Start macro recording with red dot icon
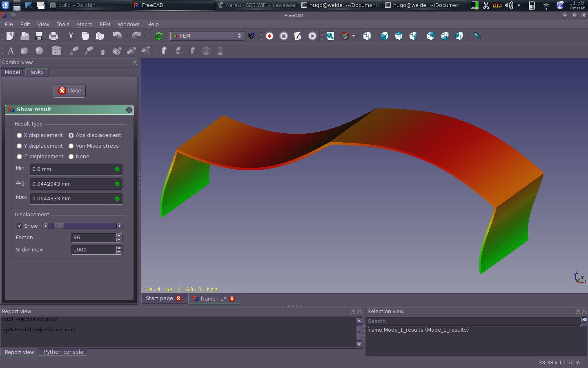This screenshot has width=588, height=368. 269,36
